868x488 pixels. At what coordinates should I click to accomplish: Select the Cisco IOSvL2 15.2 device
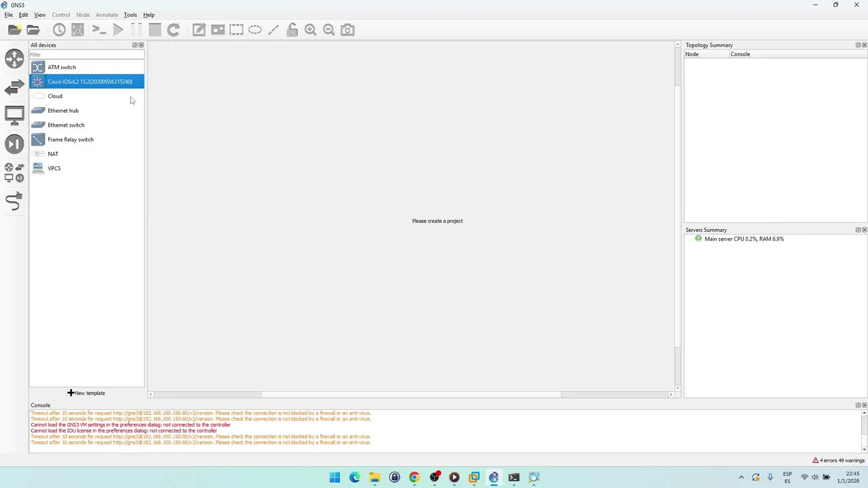87,81
